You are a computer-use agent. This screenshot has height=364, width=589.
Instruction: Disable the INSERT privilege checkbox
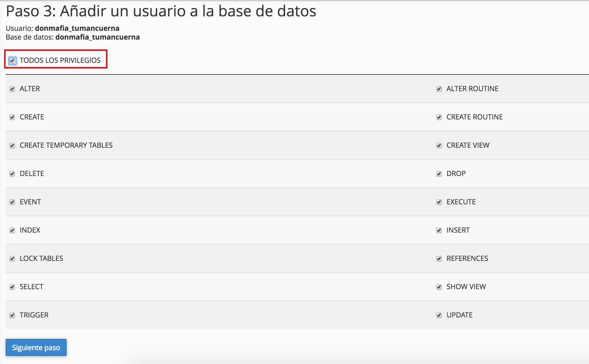pos(439,230)
